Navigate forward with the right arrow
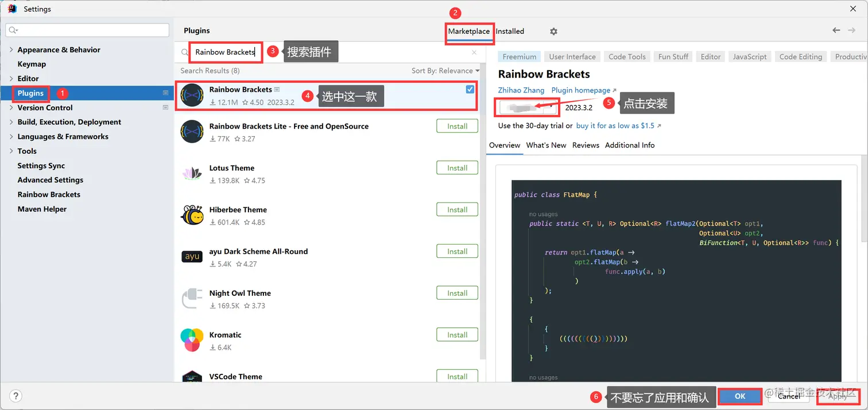Viewport: 868px width, 410px height. (852, 30)
